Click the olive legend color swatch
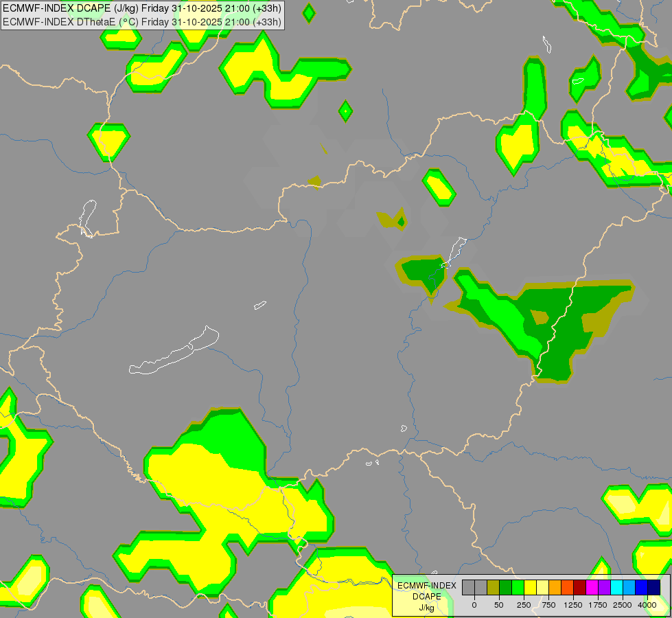Viewport: 672px width, 618px height. [x=494, y=587]
